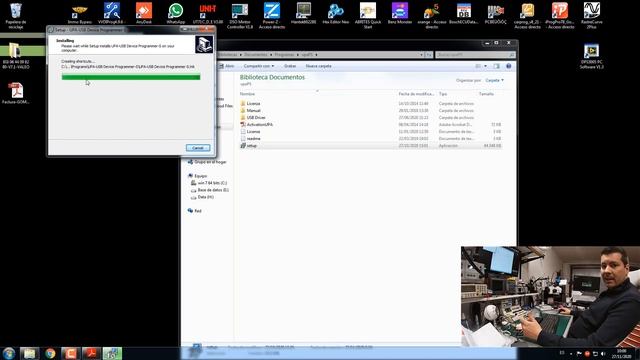Open the ABRITES Quick Start shortcut
The width and height of the screenshot is (640, 360).
[x=368, y=16]
